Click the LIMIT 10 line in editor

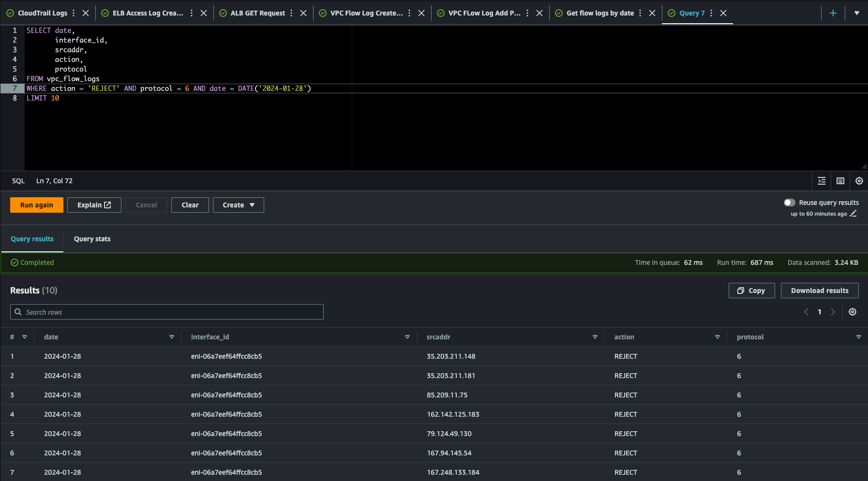click(43, 98)
